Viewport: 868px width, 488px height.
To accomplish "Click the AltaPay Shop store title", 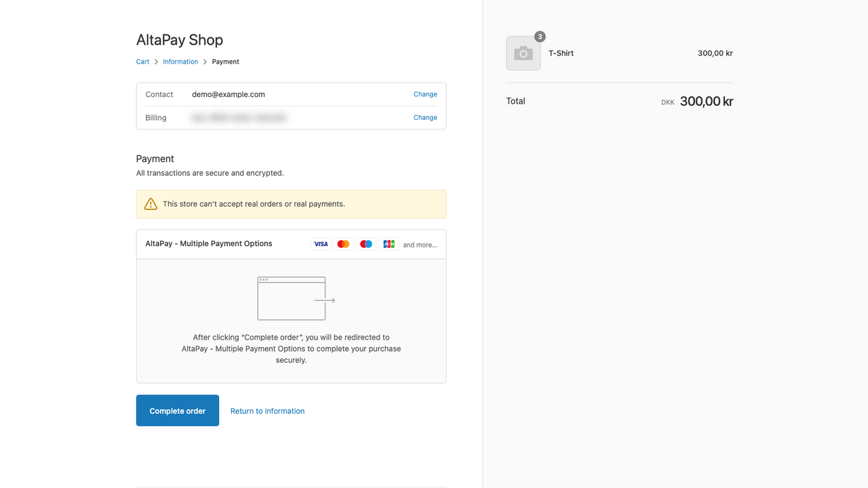I will click(180, 40).
